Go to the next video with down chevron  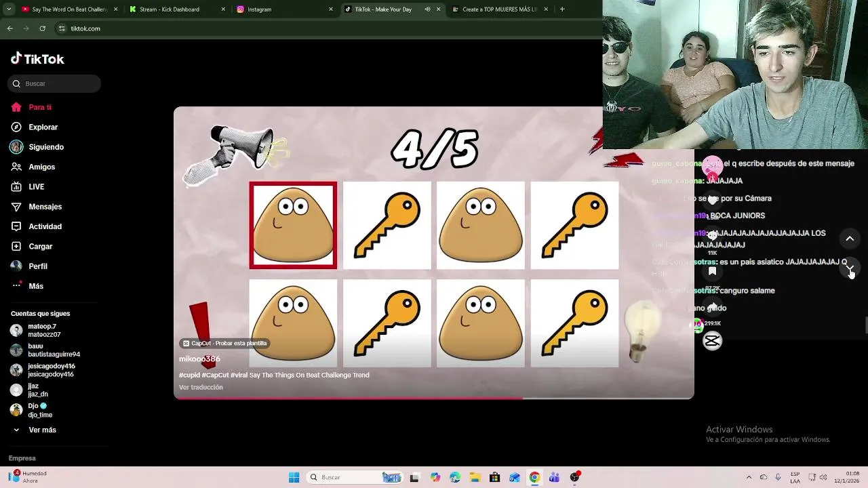tap(850, 269)
